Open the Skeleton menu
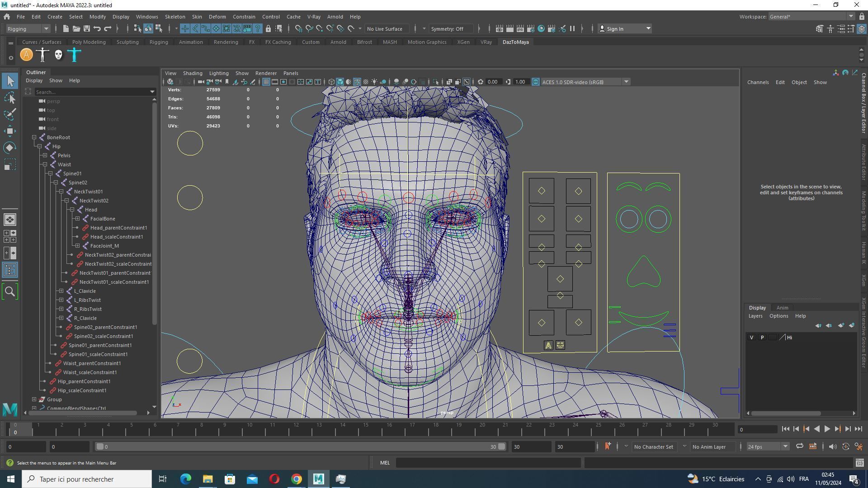The image size is (868, 488). pyautogui.click(x=175, y=17)
